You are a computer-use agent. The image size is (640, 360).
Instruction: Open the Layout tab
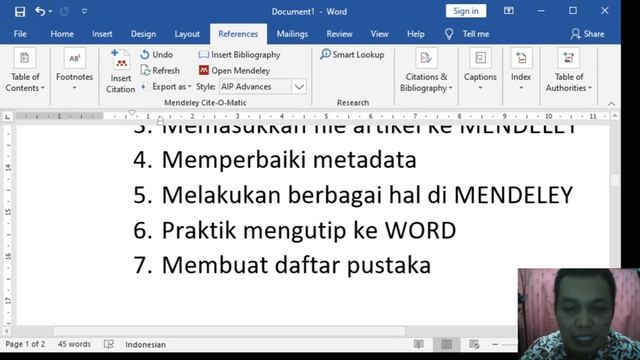point(187,34)
